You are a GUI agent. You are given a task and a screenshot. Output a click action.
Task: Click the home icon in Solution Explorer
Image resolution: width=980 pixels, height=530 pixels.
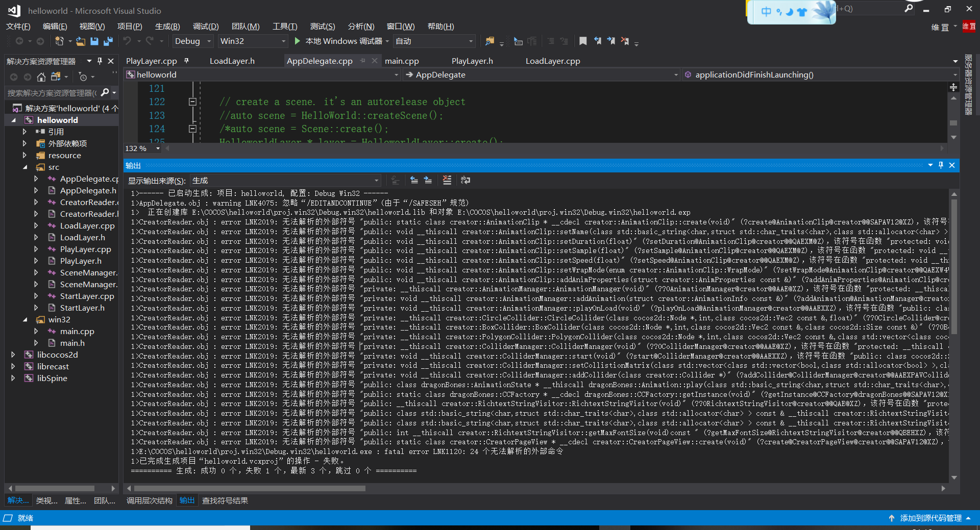coord(41,77)
